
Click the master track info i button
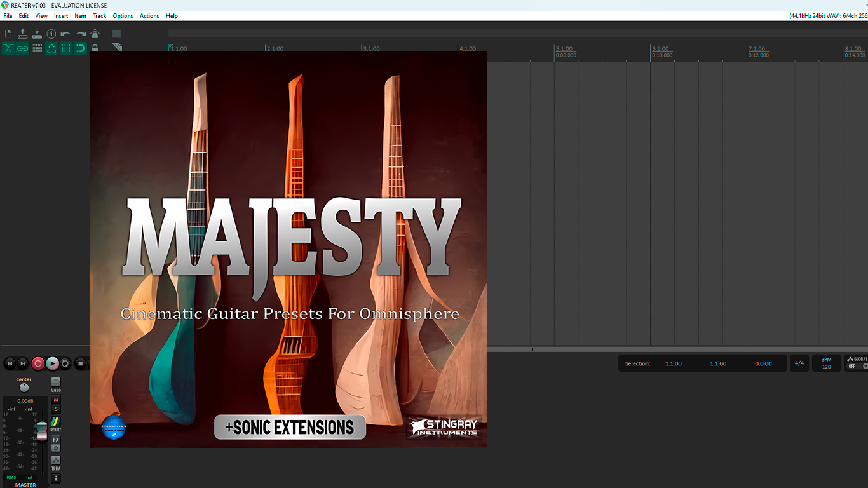click(56, 478)
